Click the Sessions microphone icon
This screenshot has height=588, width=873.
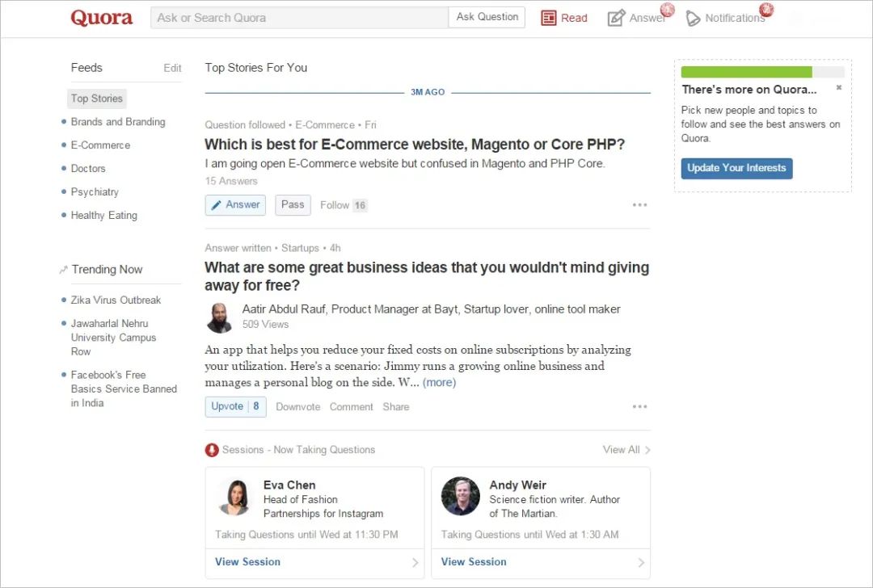(x=212, y=450)
